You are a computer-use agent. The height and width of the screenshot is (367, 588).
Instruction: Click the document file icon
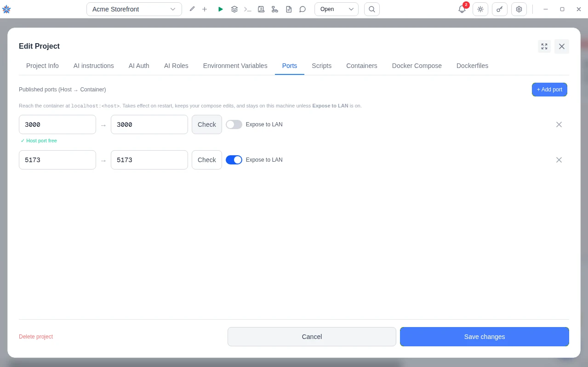(x=289, y=9)
